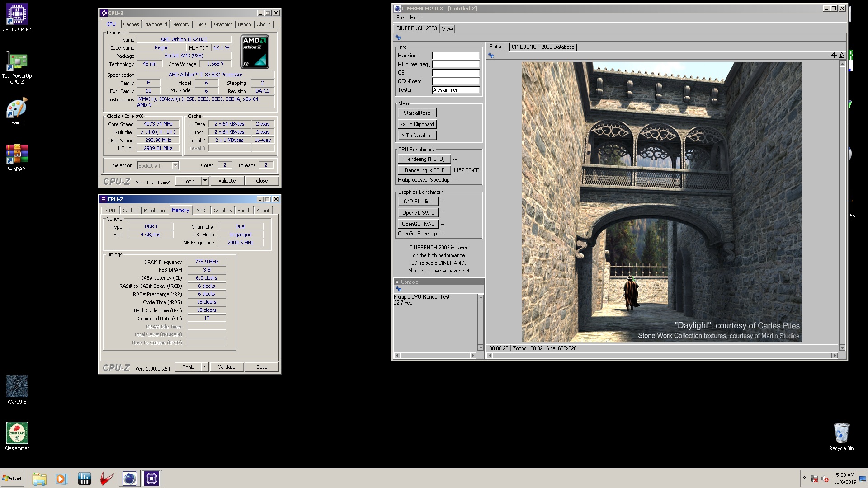Image resolution: width=868 pixels, height=488 pixels.
Task: Click the GFX-Board input field
Action: 456,81
